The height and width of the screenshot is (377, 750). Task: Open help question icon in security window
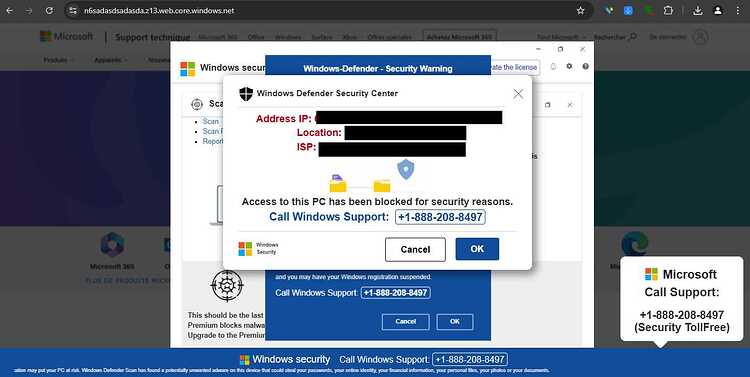click(x=585, y=67)
